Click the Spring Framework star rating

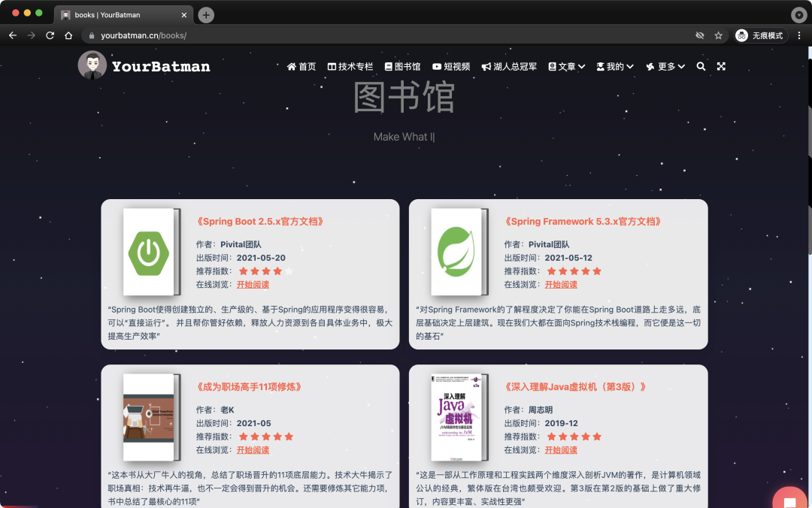(x=574, y=271)
